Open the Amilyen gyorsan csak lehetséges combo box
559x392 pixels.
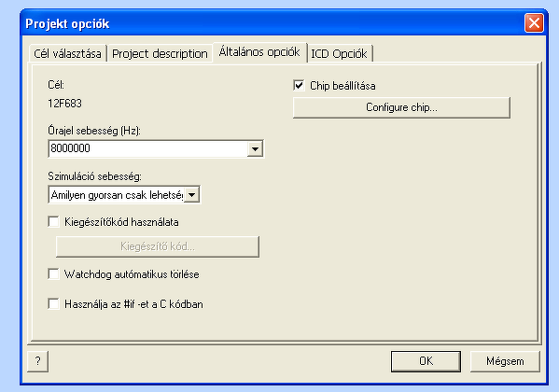[124, 195]
